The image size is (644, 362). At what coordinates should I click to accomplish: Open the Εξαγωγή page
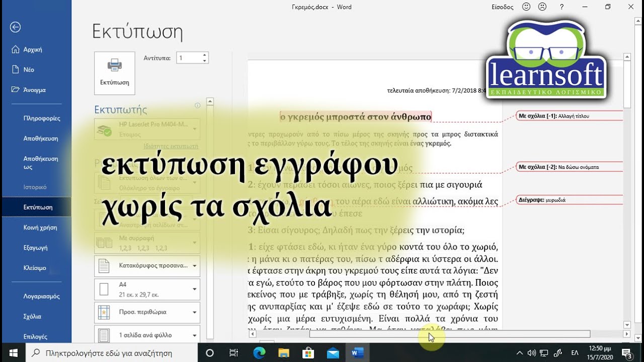(36, 247)
